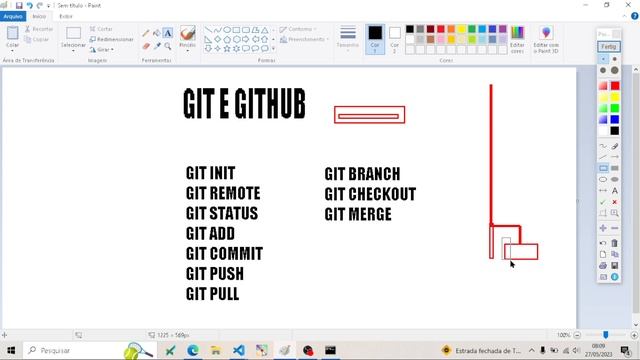640x360 pixels.
Task: Select filled ellipse tool in floating toolbar
Action: 615,179
